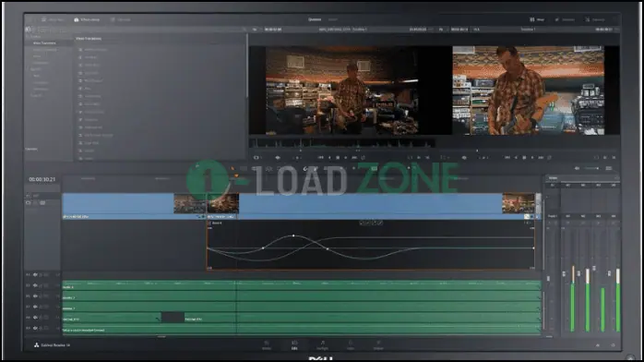The width and height of the screenshot is (644, 362).
Task: Adjust the leftmost mixer fader
Action: pyautogui.click(x=548, y=279)
